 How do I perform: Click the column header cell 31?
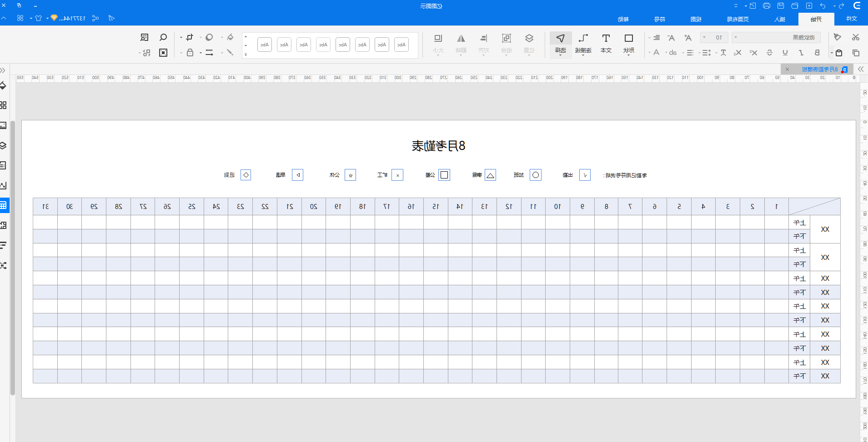pyautogui.click(x=45, y=207)
